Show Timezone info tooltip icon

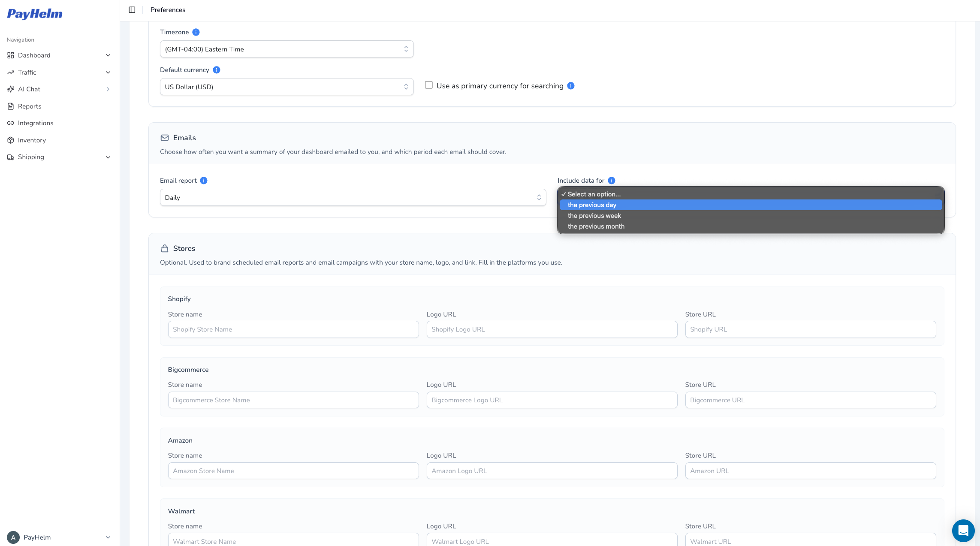coord(196,32)
